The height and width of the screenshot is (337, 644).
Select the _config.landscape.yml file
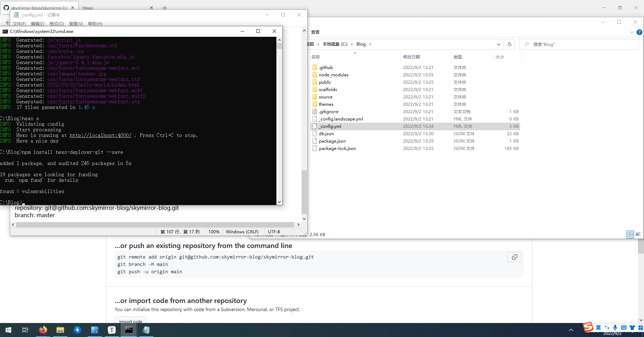[x=415, y=119]
